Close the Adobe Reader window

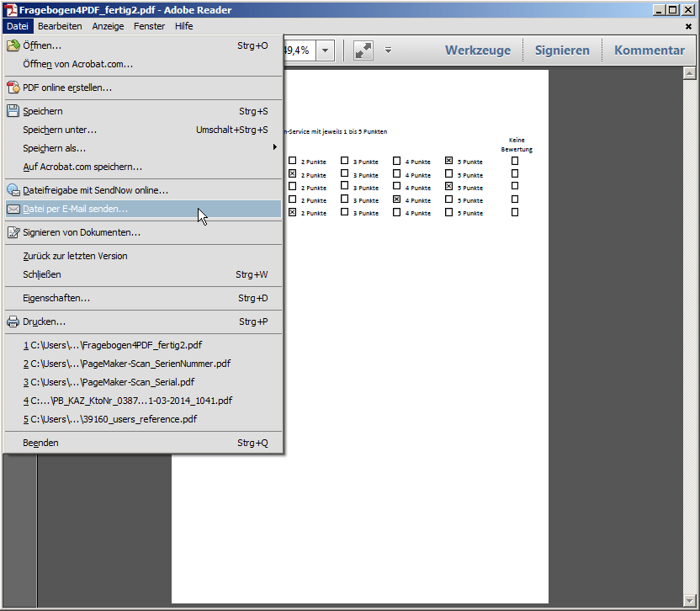[x=688, y=9]
